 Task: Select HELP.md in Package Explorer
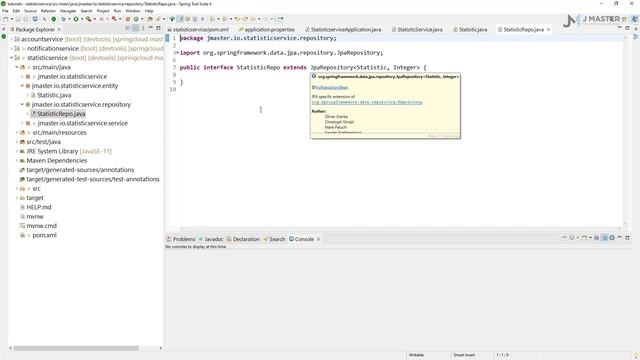tap(38, 207)
